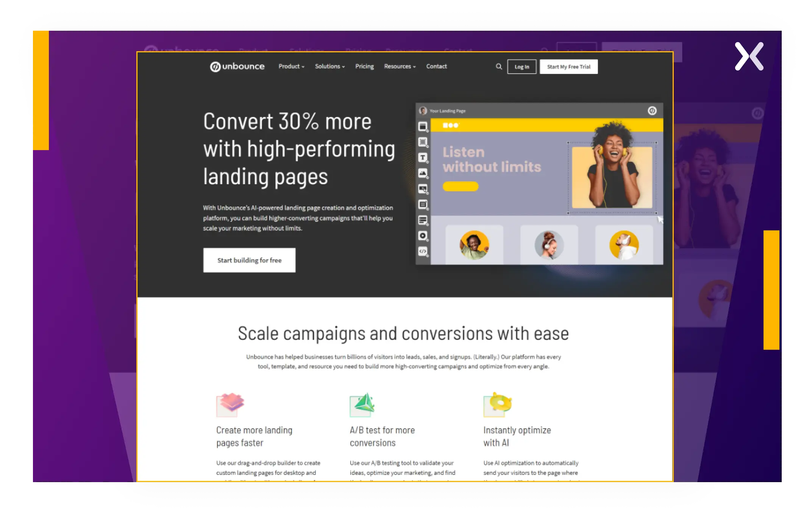Expand the Solutions navigation dropdown
This screenshot has height=517, width=812.
point(329,66)
